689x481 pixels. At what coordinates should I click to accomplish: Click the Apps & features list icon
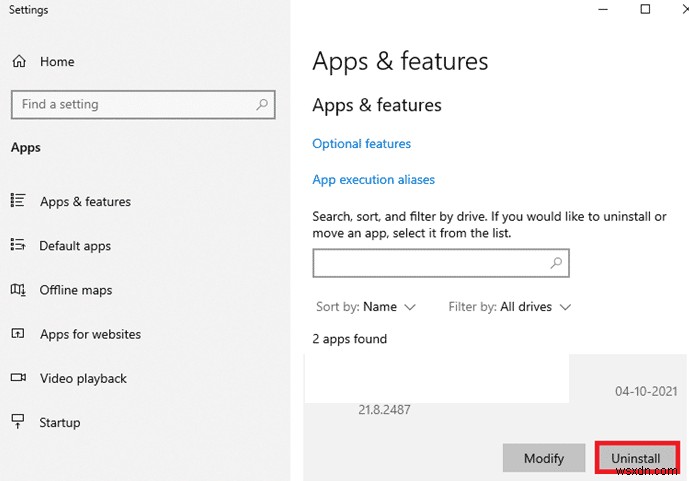point(18,201)
